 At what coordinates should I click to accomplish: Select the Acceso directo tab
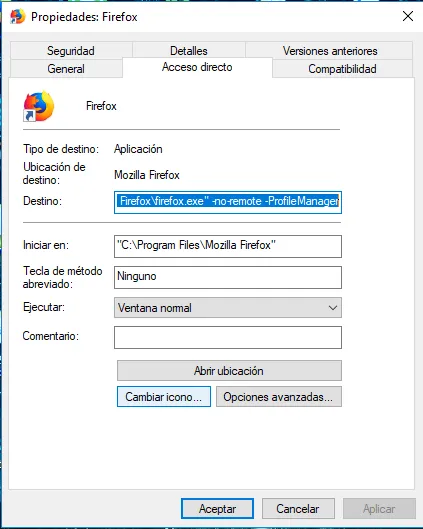pos(197,67)
